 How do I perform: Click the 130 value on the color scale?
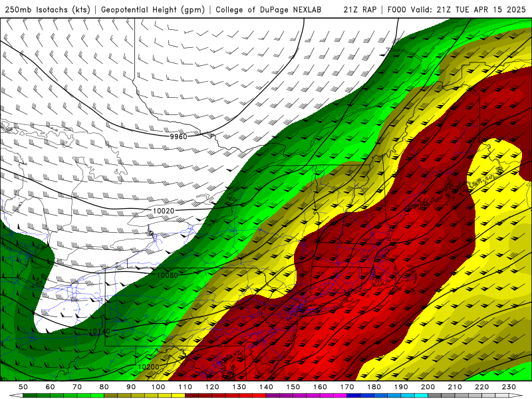coord(239,387)
